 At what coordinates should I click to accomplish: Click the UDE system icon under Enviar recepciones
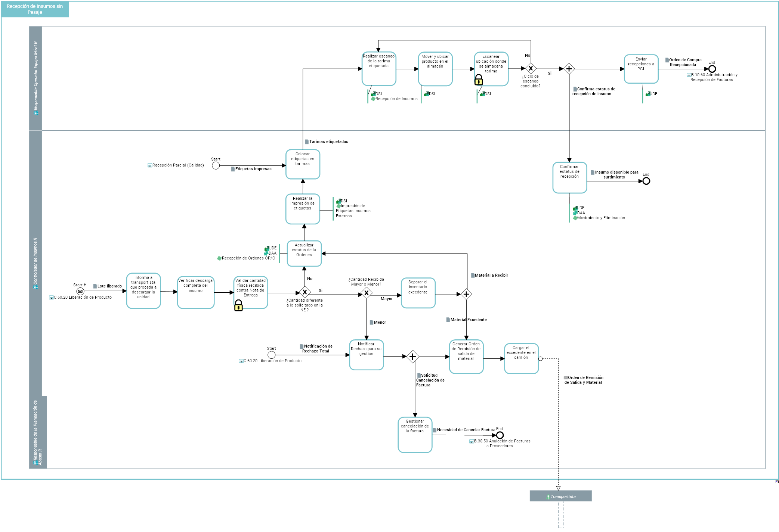coord(648,94)
